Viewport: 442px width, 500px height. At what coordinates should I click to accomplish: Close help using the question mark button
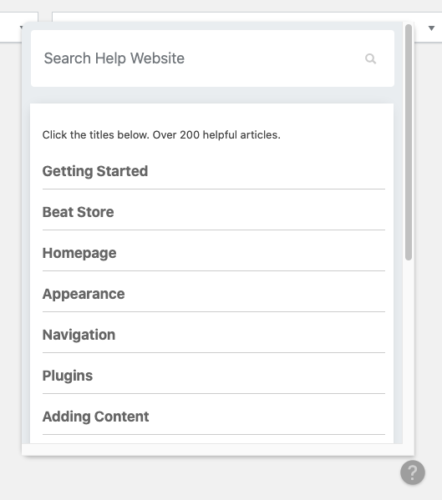click(412, 472)
